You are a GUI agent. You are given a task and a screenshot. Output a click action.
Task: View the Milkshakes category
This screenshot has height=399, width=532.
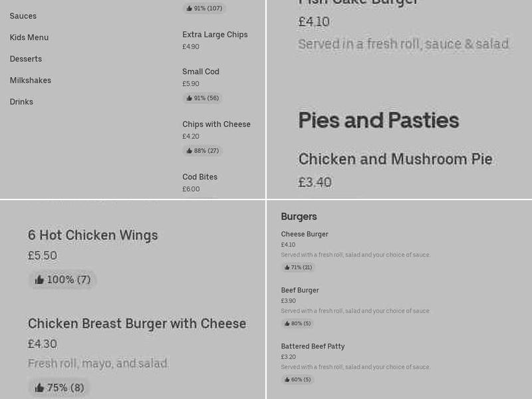coord(31,80)
